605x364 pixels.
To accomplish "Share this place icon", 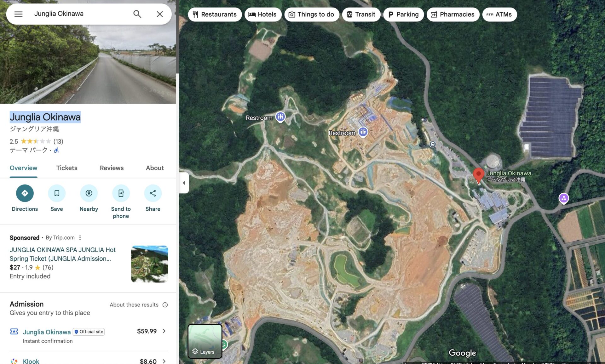I will tap(153, 193).
